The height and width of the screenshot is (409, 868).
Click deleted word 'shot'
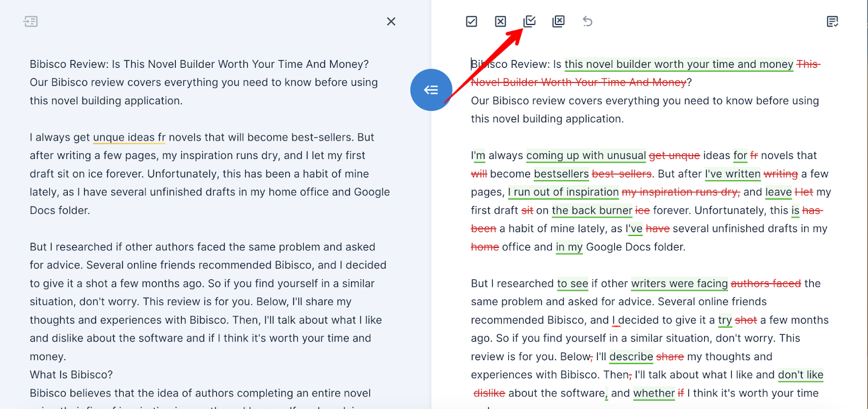click(x=746, y=321)
